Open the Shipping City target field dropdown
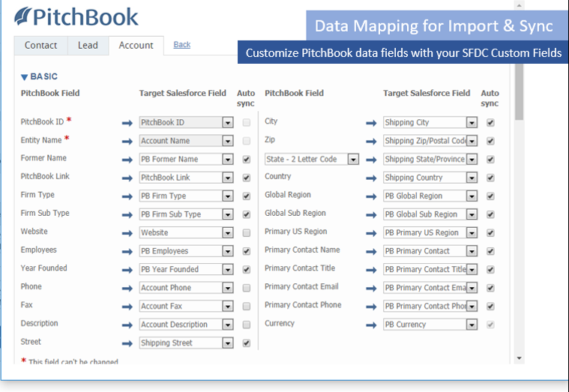 point(471,122)
